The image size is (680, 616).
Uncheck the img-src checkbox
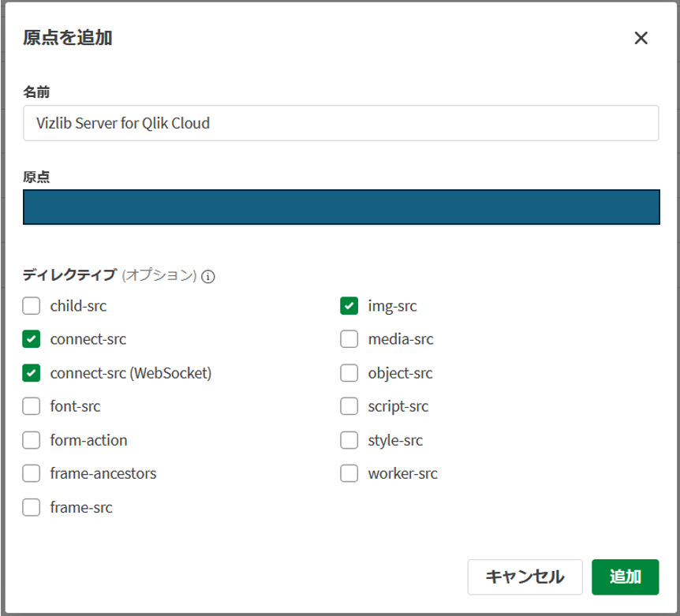point(349,305)
